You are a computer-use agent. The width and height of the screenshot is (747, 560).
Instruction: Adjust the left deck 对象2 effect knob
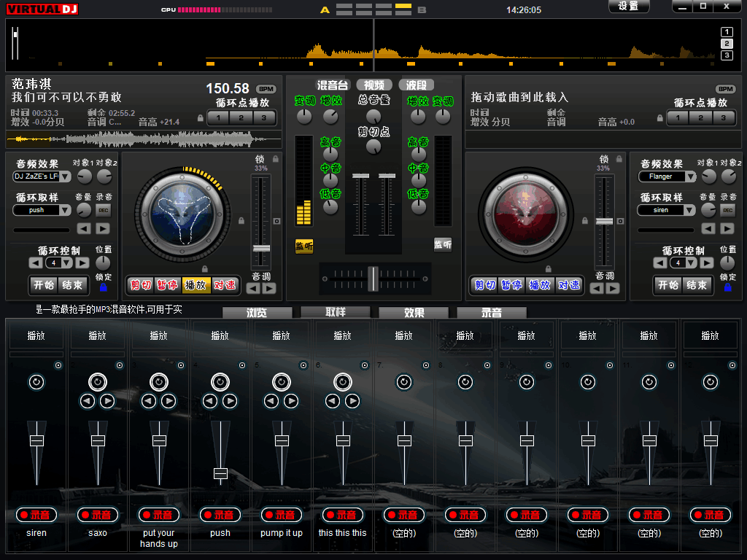[104, 176]
